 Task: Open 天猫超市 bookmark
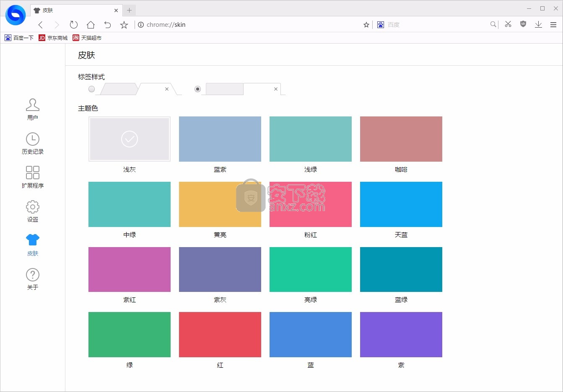point(87,38)
